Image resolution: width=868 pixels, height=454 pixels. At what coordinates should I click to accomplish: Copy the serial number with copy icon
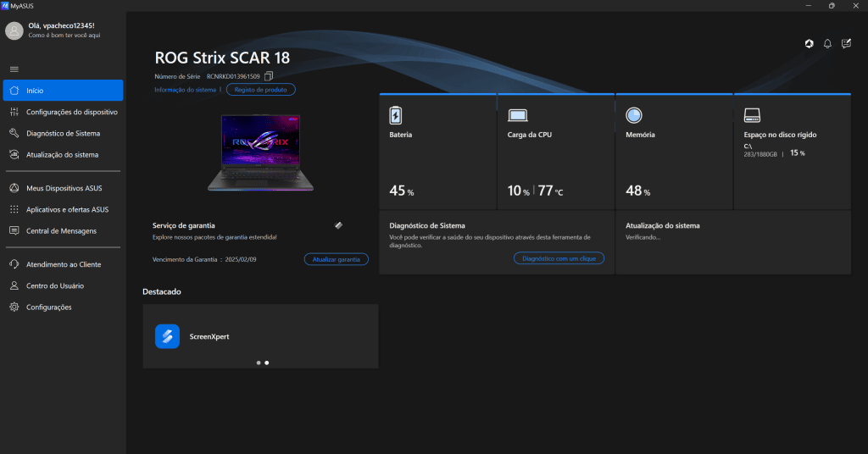click(x=269, y=75)
